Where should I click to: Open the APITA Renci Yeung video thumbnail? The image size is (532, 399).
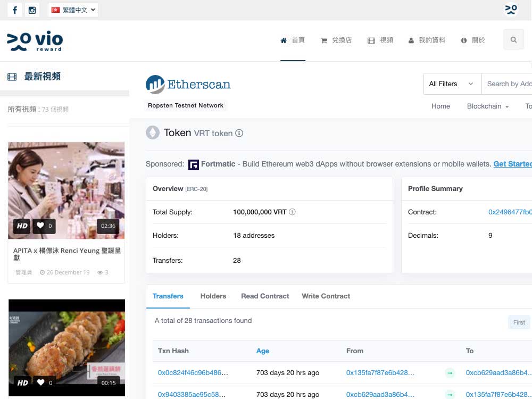(x=66, y=190)
